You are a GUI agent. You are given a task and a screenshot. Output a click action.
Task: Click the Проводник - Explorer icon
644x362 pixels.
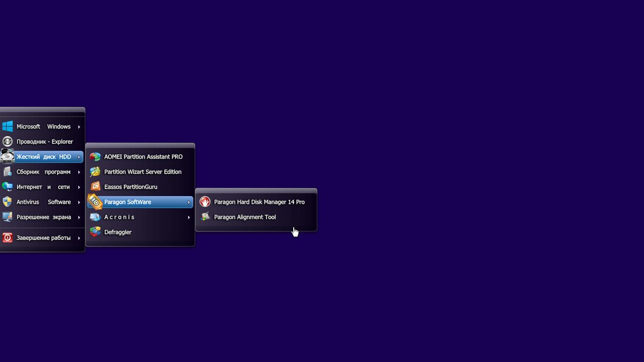[x=7, y=141]
